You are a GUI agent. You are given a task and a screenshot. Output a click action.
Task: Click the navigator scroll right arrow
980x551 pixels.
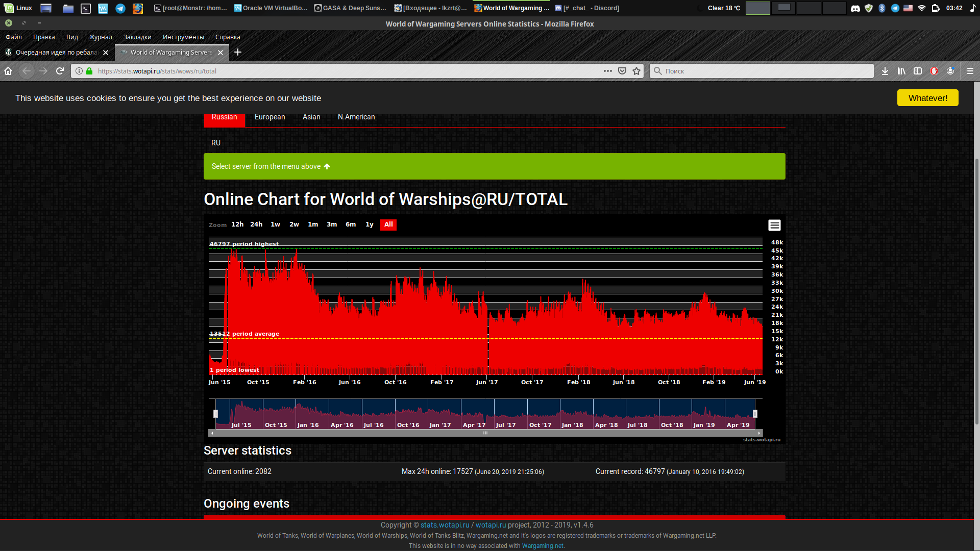[759, 433]
